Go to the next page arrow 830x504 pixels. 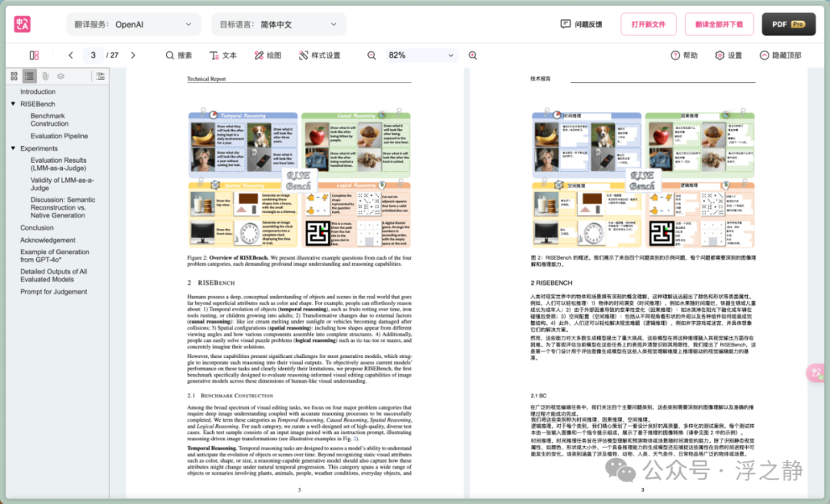pos(133,55)
